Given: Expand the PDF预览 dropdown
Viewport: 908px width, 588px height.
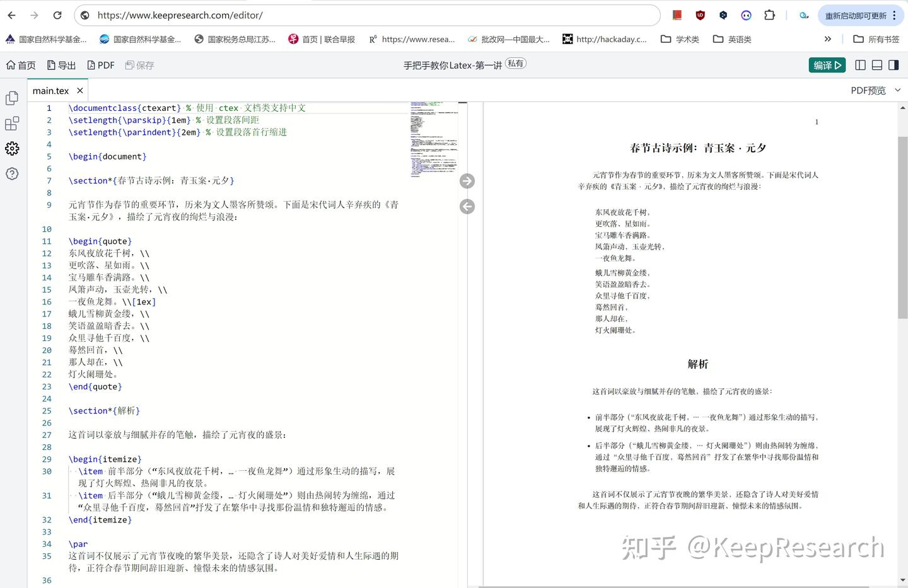Looking at the screenshot, I should [x=898, y=90].
